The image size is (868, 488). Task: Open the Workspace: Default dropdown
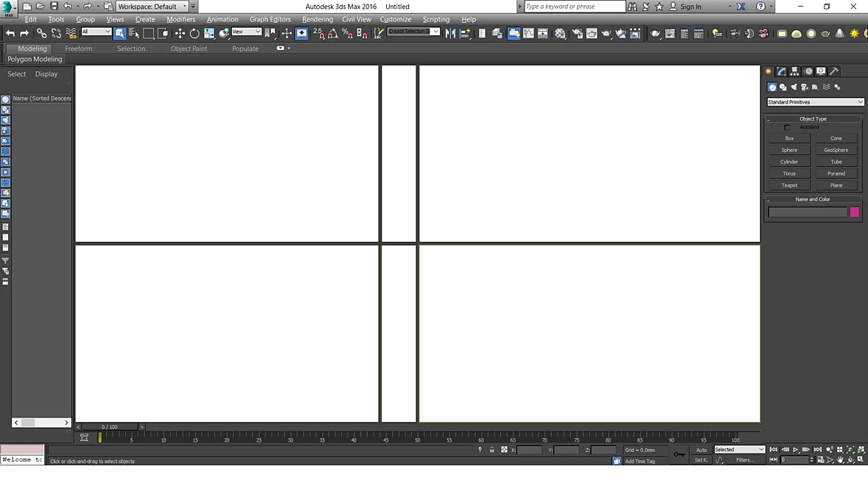click(152, 7)
